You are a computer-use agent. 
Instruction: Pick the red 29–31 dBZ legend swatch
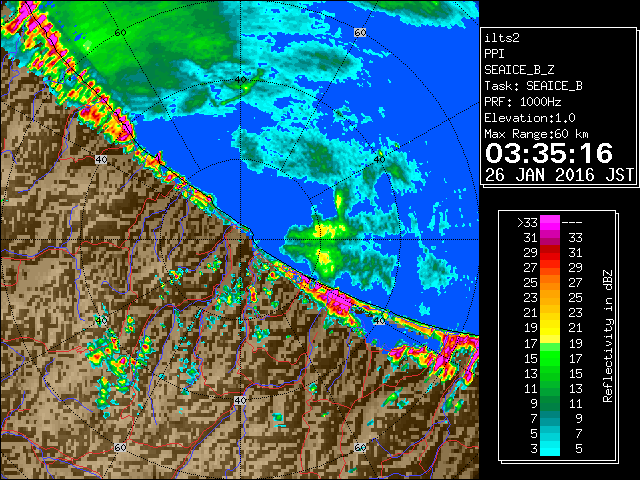(550, 253)
